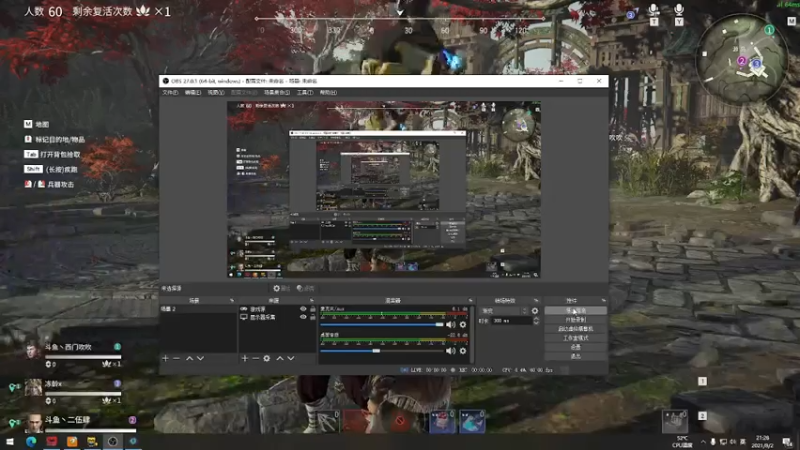Pop out the Audio Mixer dock
The height and width of the screenshot is (450, 800).
[470, 301]
